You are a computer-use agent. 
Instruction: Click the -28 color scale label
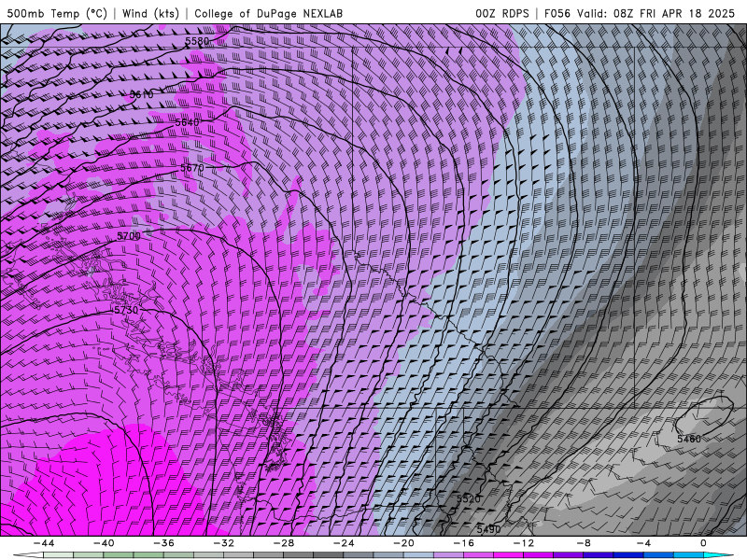(284, 543)
